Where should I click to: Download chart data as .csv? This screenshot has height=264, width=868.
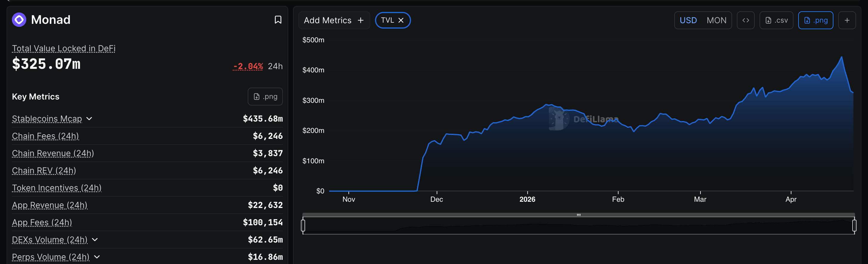776,21
